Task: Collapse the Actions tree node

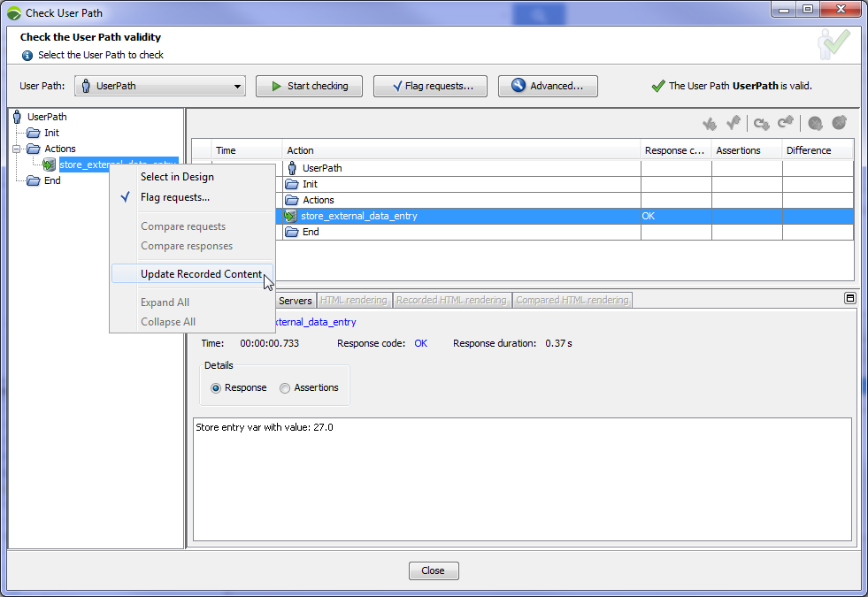Action: tap(17, 149)
